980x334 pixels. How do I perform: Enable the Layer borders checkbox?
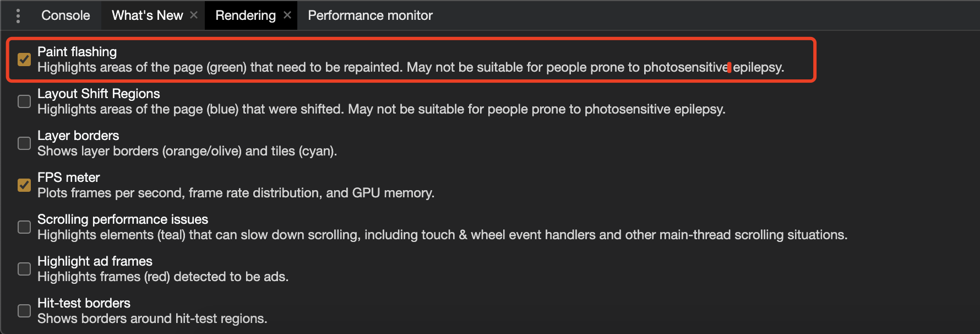pos(24,143)
